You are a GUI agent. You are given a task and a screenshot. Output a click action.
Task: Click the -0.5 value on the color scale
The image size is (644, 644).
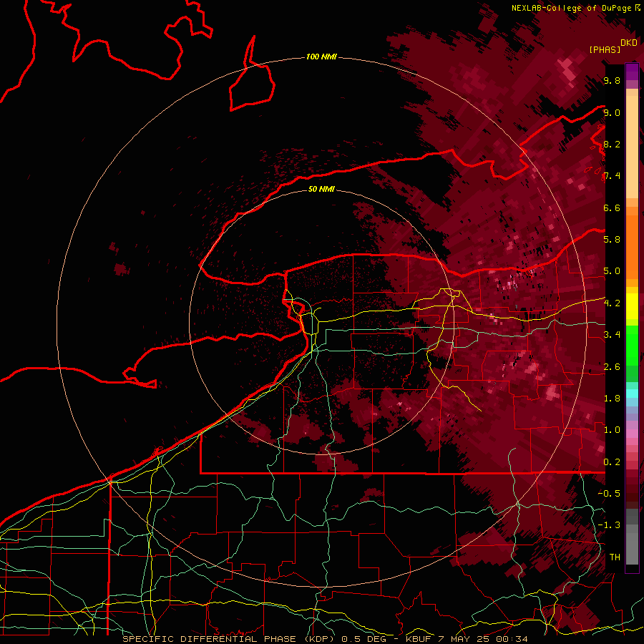[609, 494]
